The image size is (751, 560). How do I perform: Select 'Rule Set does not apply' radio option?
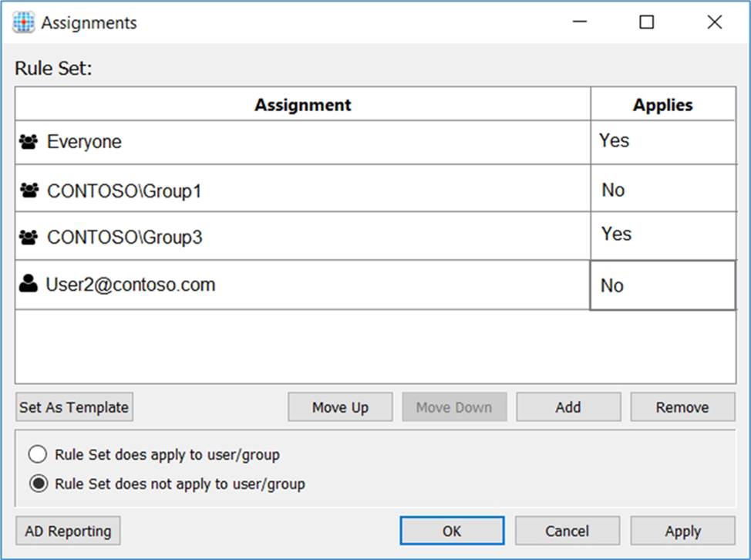click(x=37, y=484)
